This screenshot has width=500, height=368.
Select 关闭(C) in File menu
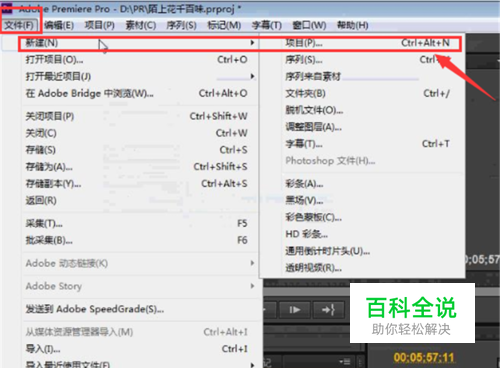coord(140,133)
